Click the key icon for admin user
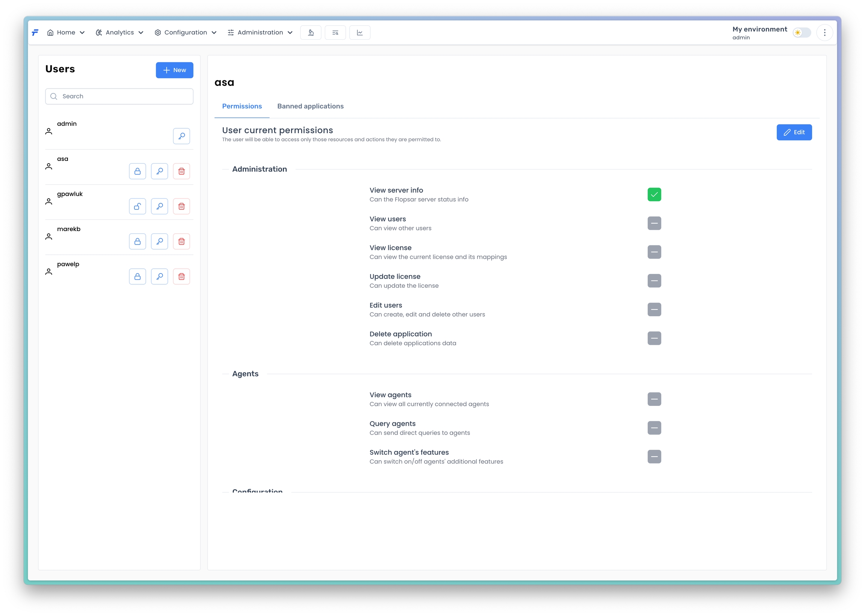 click(181, 136)
